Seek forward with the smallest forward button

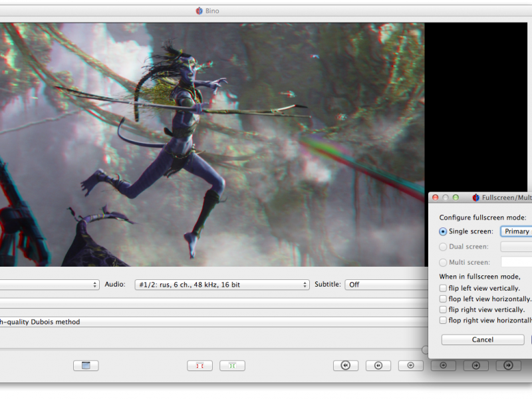pos(443,365)
